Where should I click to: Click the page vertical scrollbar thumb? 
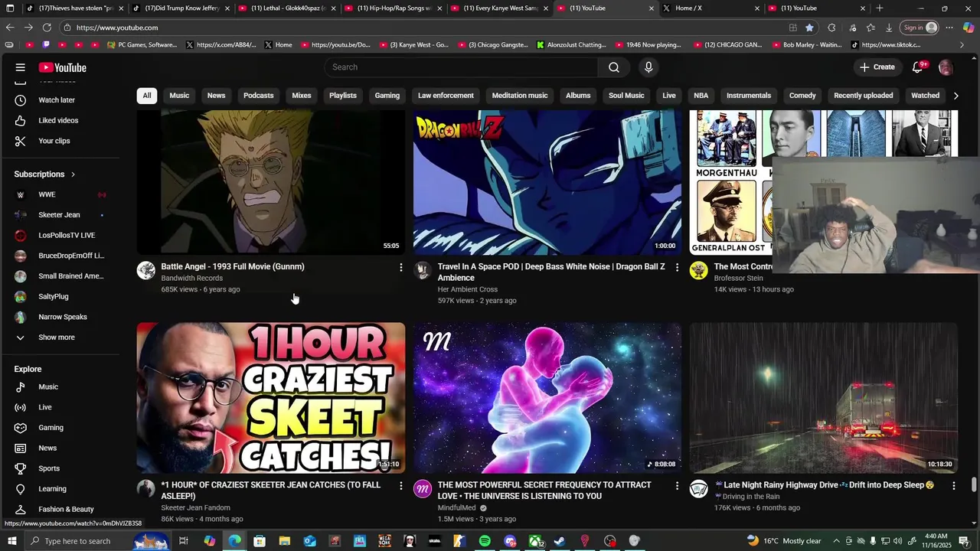coord(974,485)
